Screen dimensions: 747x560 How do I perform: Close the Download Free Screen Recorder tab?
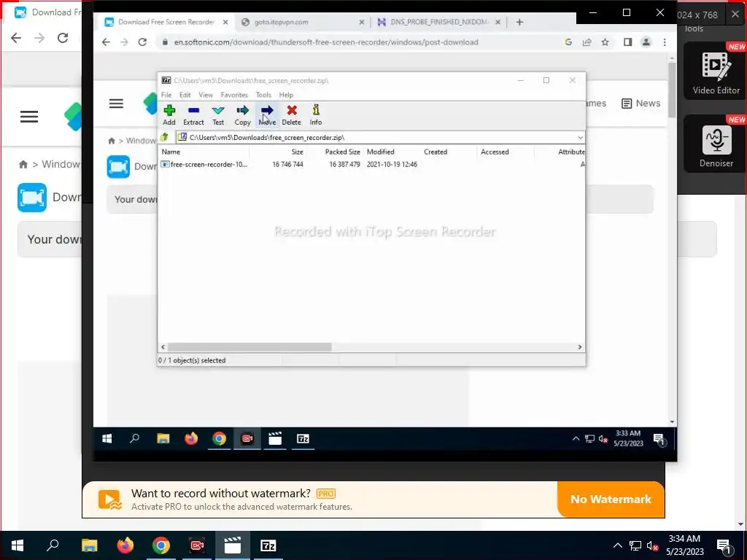(x=225, y=22)
